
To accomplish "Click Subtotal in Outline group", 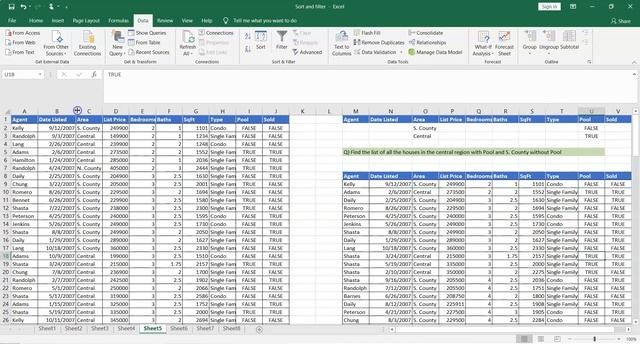I will point(569,41).
